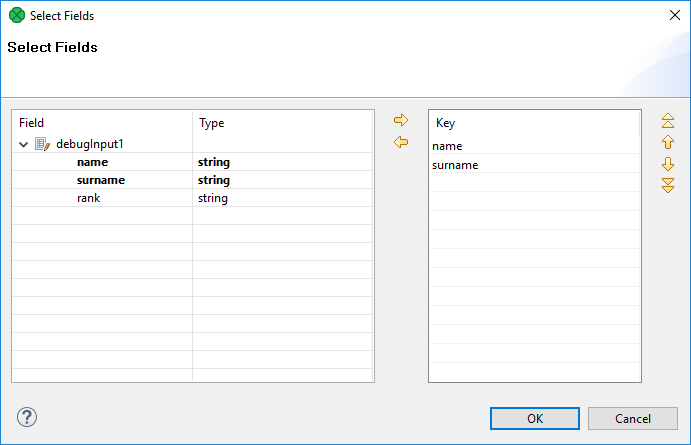Move selected key down one position
This screenshot has width=691, height=445.
coord(668,163)
